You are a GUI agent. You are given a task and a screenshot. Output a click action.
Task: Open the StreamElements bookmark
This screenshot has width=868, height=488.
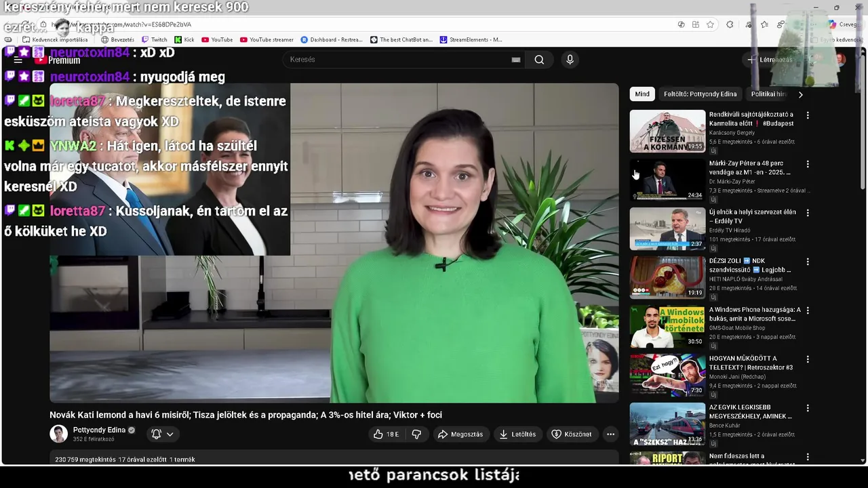click(x=471, y=39)
